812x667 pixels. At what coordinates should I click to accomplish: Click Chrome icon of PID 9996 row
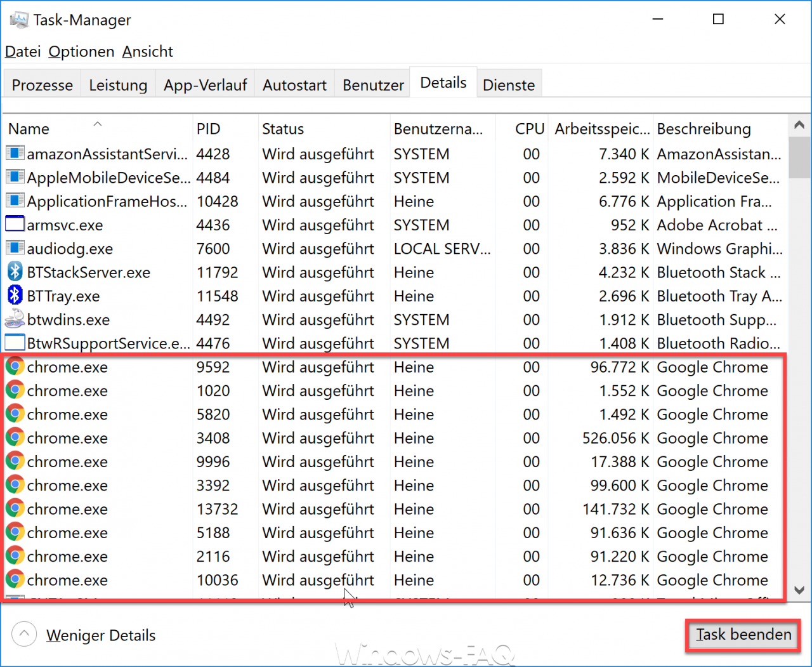15,461
